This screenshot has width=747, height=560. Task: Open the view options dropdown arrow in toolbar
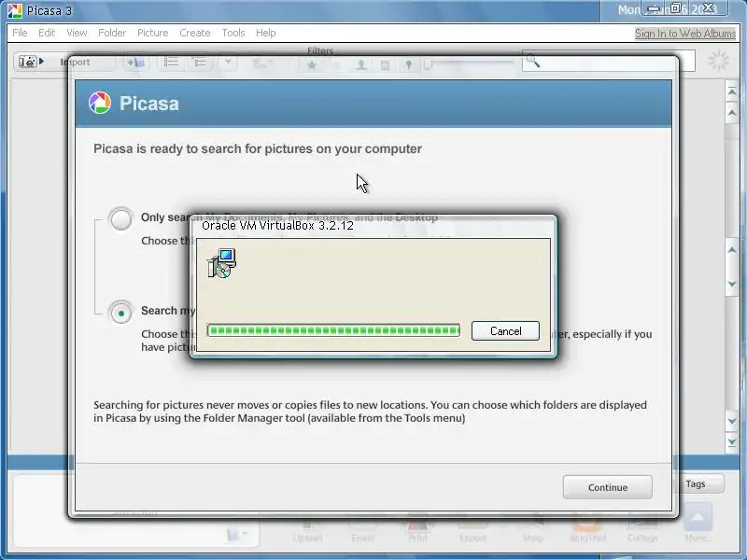click(x=228, y=63)
